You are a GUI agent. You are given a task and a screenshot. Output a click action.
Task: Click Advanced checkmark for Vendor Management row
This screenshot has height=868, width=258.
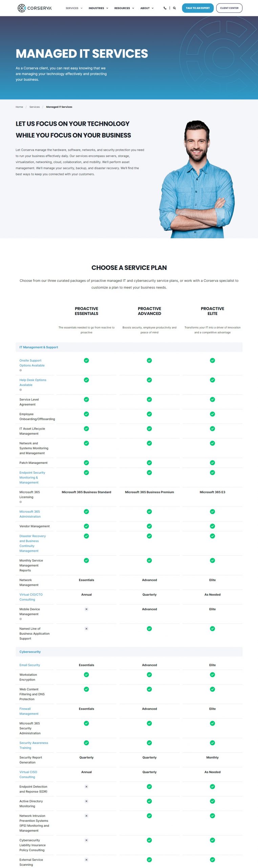click(149, 526)
